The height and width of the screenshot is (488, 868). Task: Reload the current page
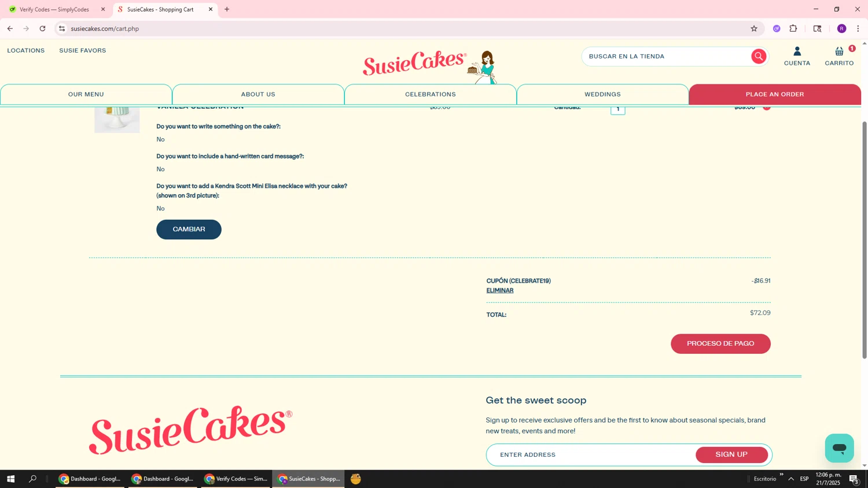[x=42, y=28]
